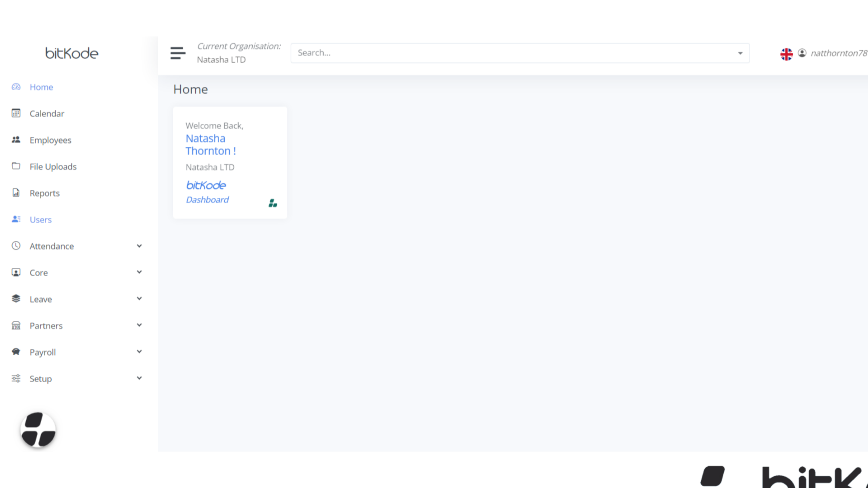Expand the Leave menu chevron
The height and width of the screenshot is (488, 868).
139,298
